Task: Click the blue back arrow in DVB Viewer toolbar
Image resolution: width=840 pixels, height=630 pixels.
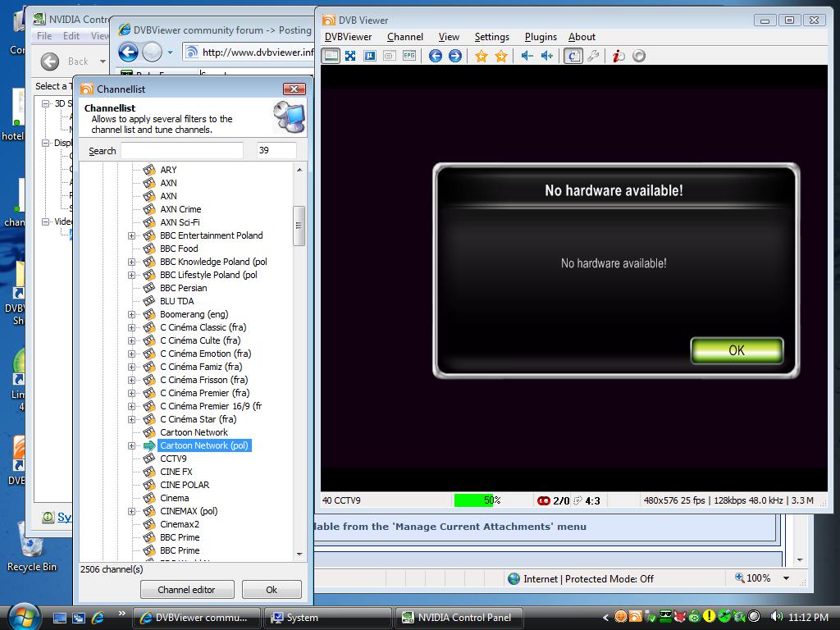Action: pos(436,56)
